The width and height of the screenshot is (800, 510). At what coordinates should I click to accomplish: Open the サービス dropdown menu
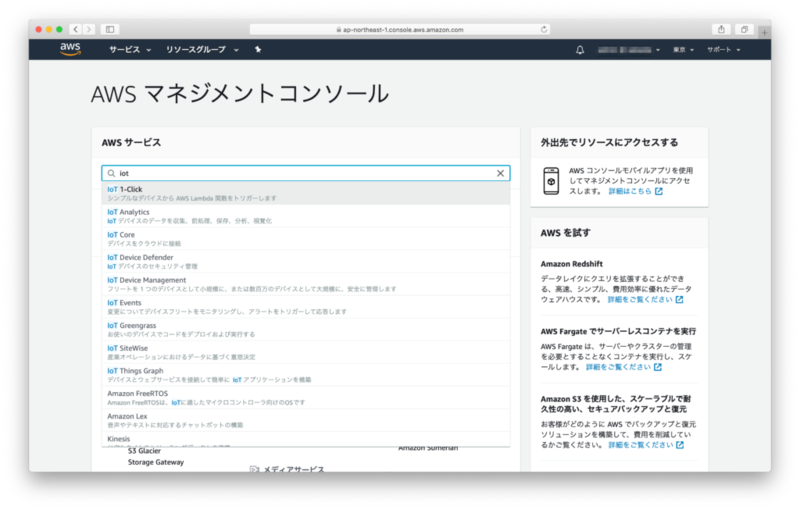[x=130, y=49]
